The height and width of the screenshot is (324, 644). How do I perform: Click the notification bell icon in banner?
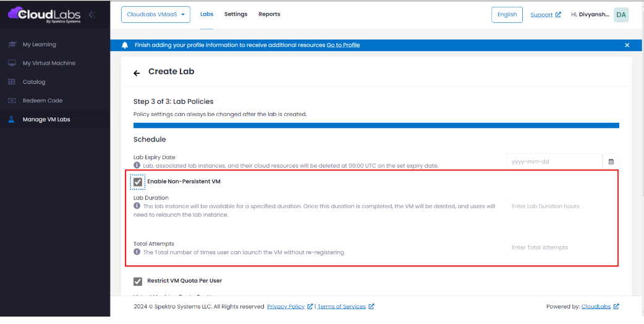click(x=125, y=45)
